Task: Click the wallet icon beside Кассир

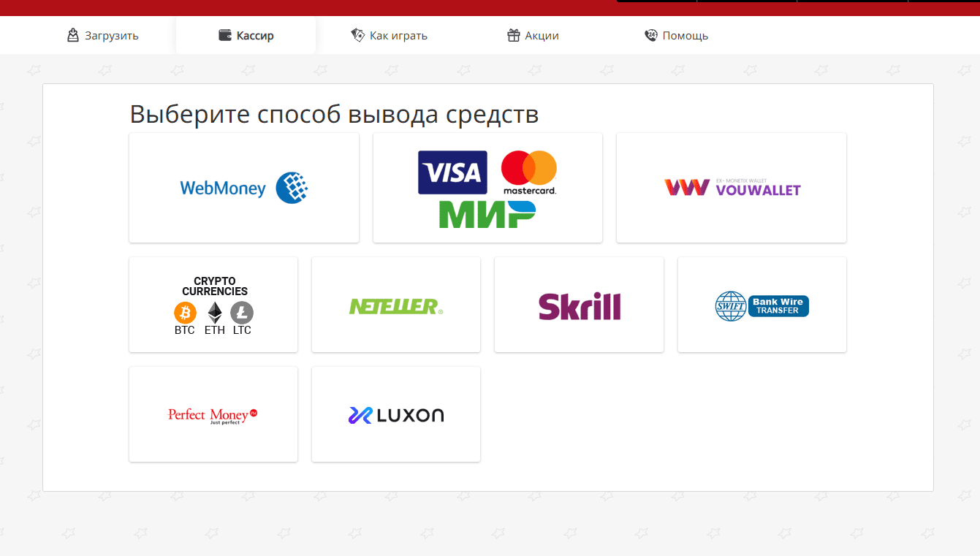Action: point(225,35)
